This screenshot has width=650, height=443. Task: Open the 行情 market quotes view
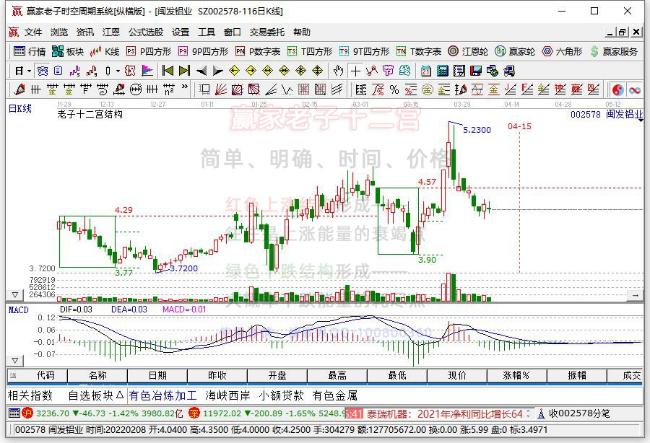point(29,51)
